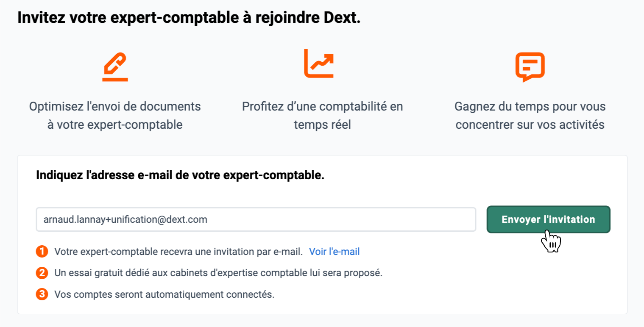
Task: Click the text Votre expert-comptable recevra une invitation
Action: (178, 252)
